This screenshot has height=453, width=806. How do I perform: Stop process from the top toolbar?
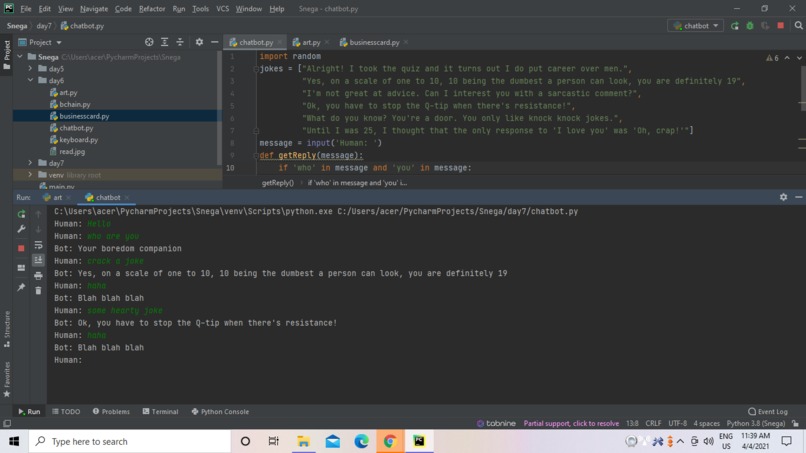point(781,26)
